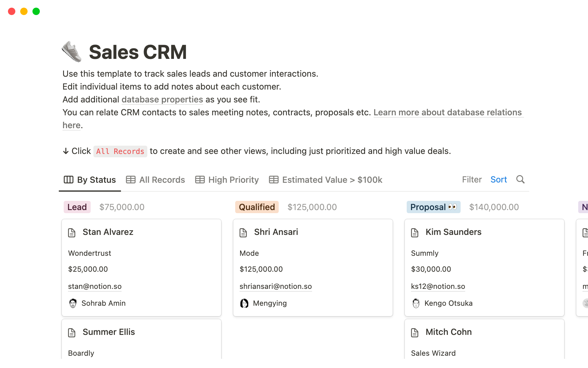Screen dimensions: 588x368
Task: Click Kengo Otsuka's avatar icon
Action: tap(416, 303)
